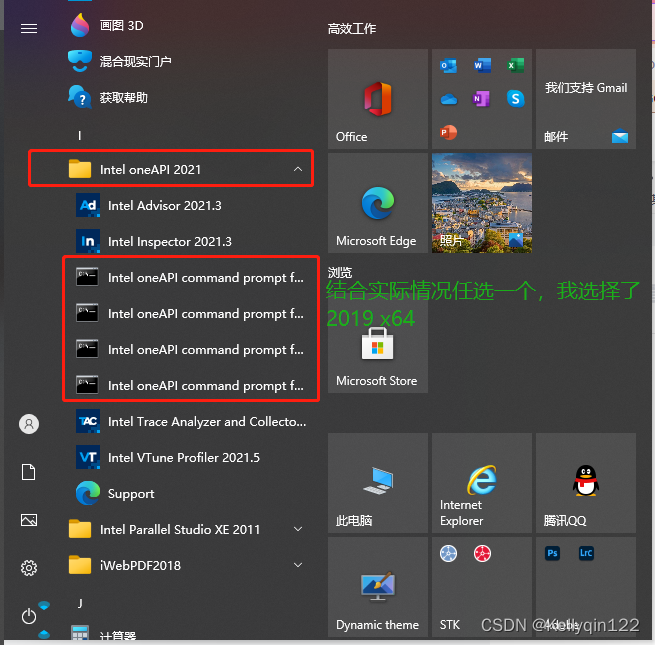Open the Office tile
Screen dimensions: 655x645
(378, 99)
